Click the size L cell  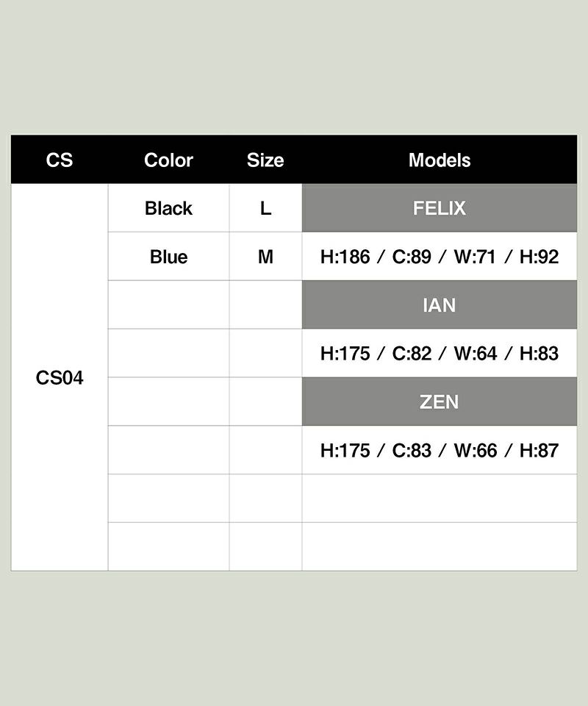(x=265, y=208)
